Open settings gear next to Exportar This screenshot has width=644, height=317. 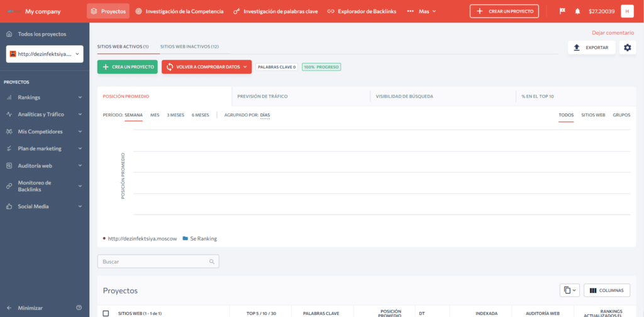click(x=626, y=48)
